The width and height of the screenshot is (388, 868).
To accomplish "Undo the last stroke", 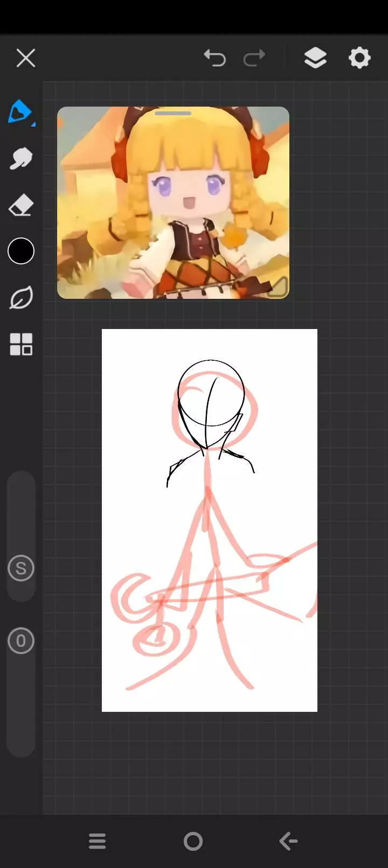I will click(x=214, y=58).
